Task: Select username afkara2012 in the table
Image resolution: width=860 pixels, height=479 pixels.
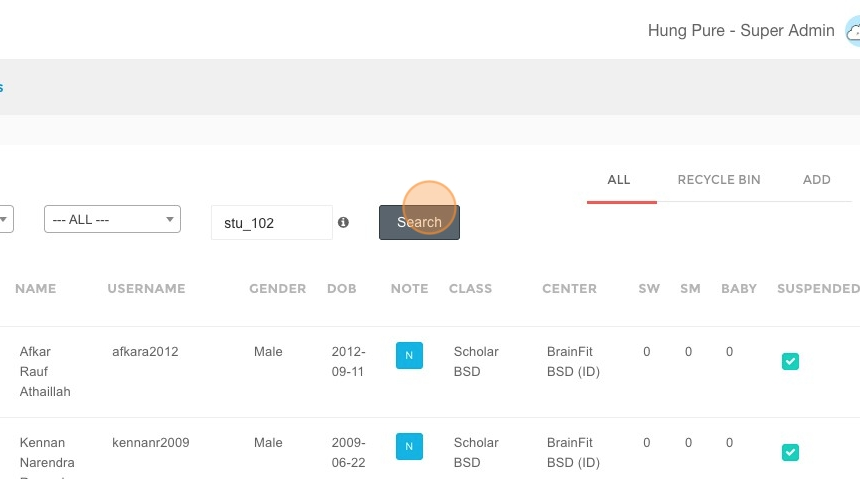Action: (x=145, y=352)
